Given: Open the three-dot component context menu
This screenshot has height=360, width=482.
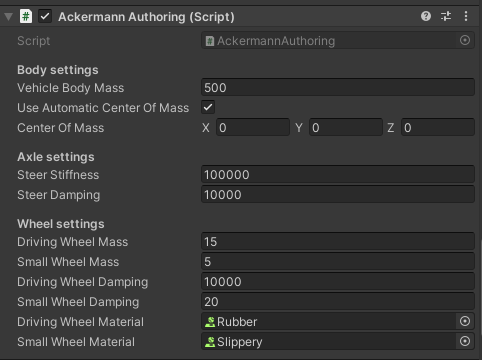Looking at the screenshot, I should click(466, 16).
